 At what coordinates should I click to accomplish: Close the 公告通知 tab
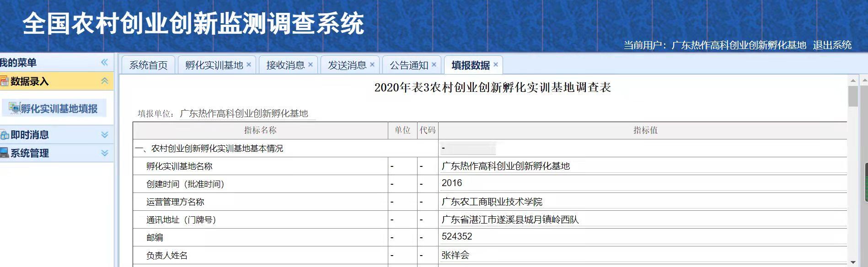click(434, 64)
